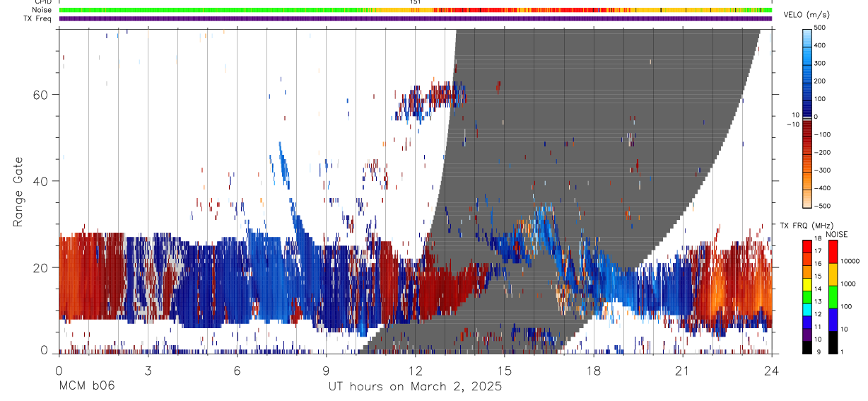This screenshot has width=868, height=401.
Task: Click the range gate 40 tick label
Action: (42, 181)
